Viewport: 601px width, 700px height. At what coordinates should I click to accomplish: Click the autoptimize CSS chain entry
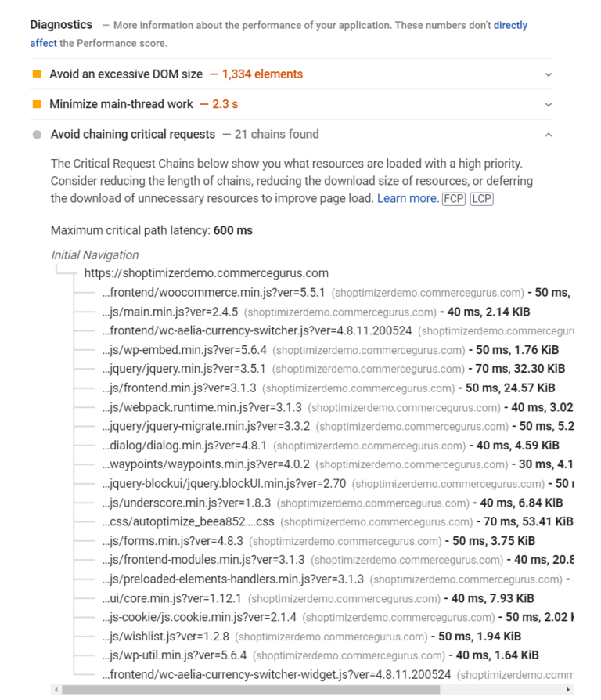tap(188, 521)
